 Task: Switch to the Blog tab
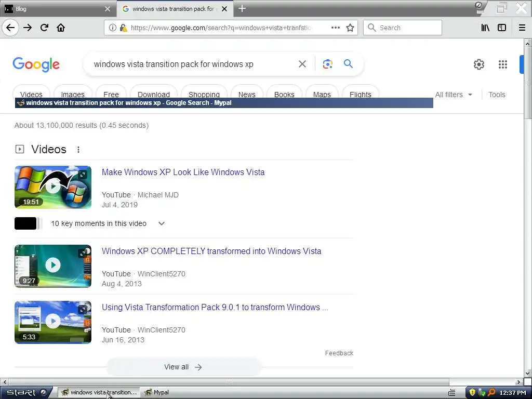point(58,9)
